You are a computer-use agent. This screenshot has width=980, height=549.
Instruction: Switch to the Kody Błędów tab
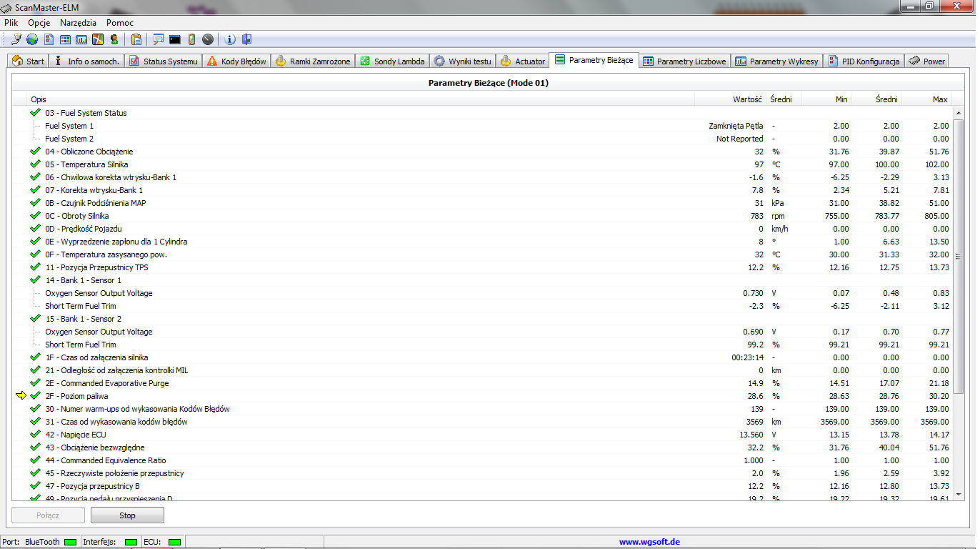click(236, 61)
